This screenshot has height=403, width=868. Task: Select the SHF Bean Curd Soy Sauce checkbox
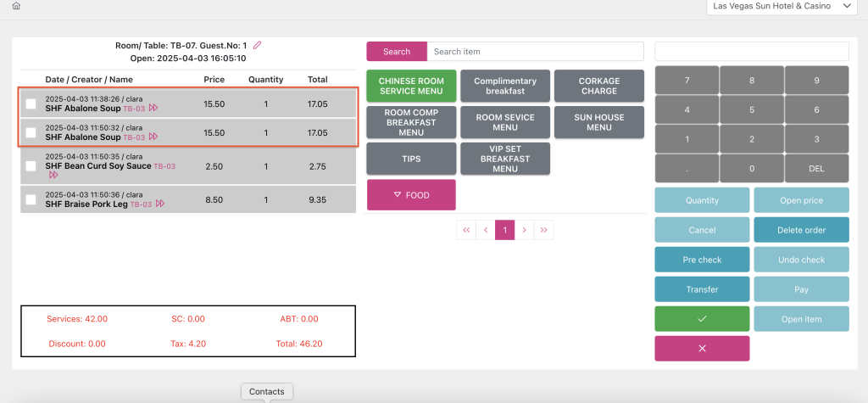pos(31,166)
